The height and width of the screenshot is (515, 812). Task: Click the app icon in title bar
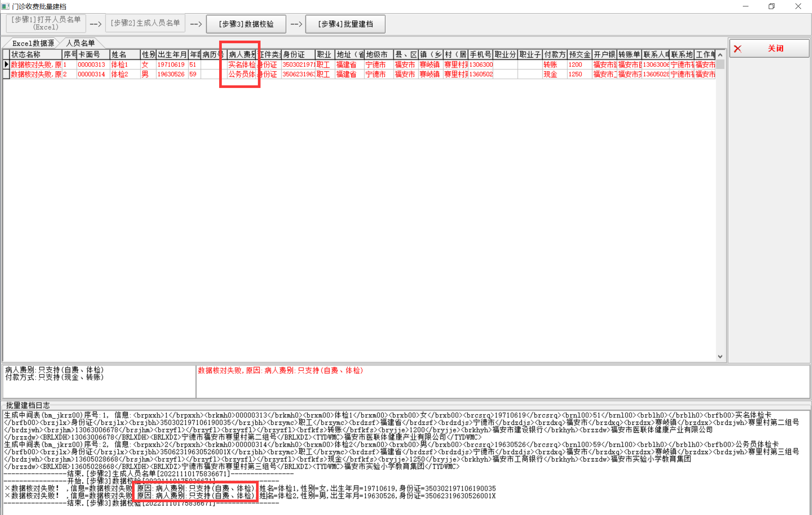click(x=6, y=6)
